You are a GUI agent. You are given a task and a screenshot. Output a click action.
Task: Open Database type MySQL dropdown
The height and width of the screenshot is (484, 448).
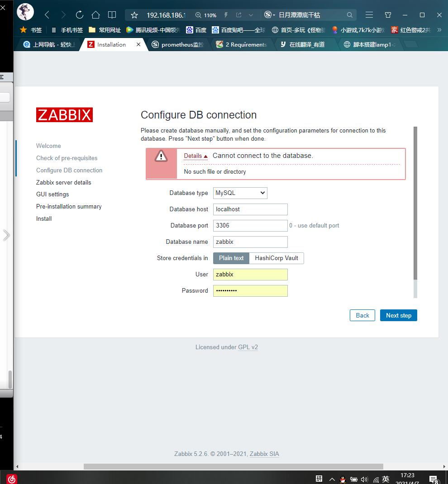point(240,193)
